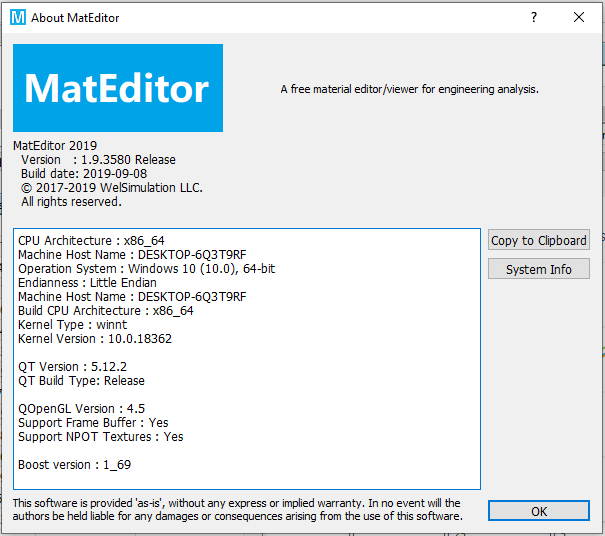Click the 'Endianness : Little Endian' line
This screenshot has height=536, width=605.
pos(87,282)
